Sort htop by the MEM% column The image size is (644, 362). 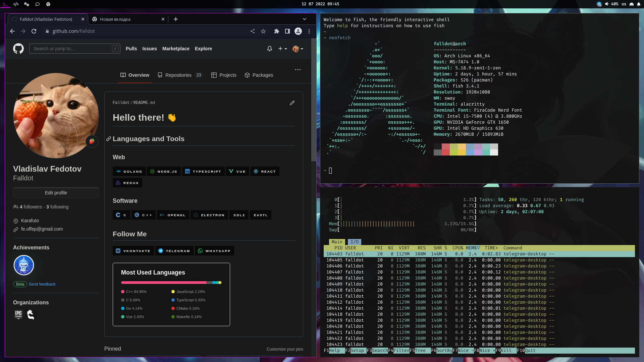[x=473, y=248]
